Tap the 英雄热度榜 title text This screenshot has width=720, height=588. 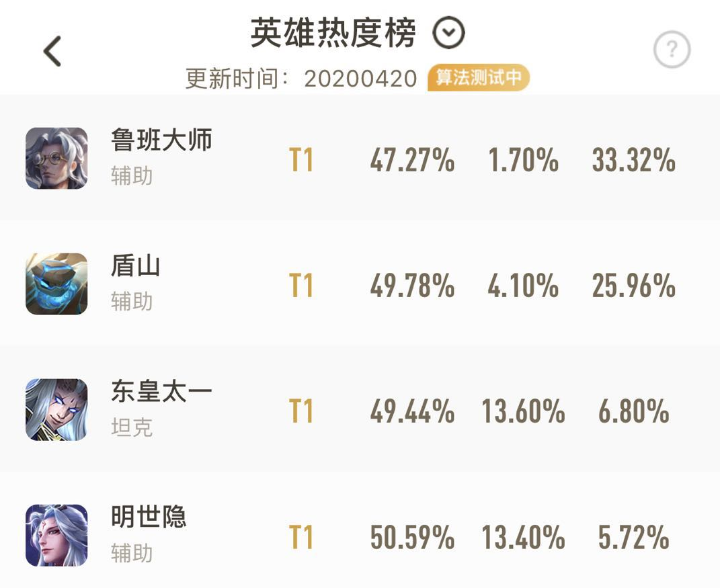[333, 32]
